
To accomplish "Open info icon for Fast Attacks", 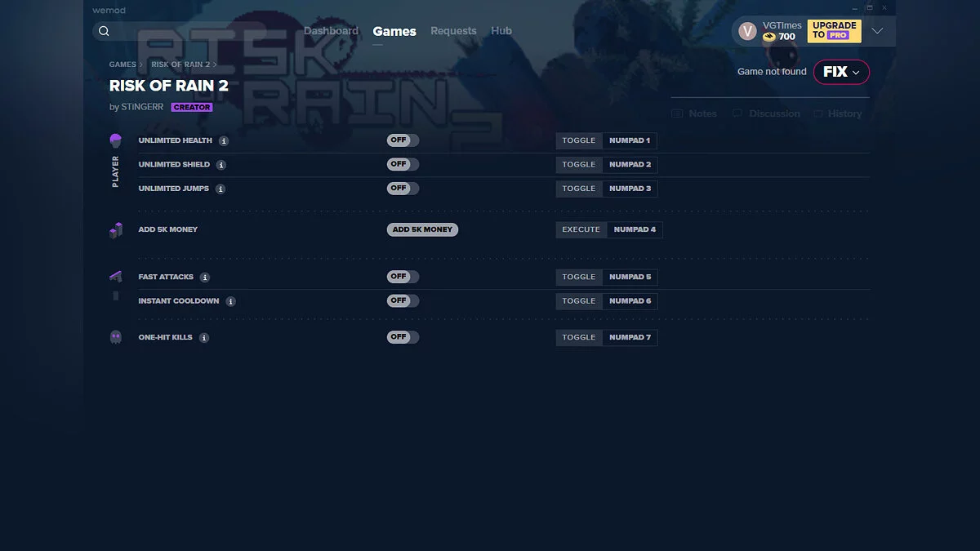I will (205, 278).
